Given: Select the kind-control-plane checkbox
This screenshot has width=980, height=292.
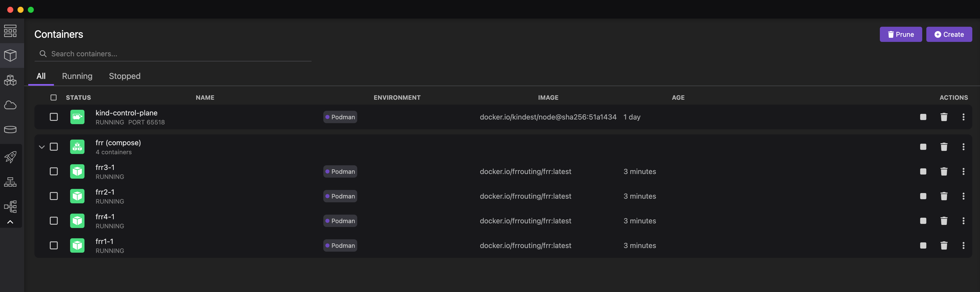Looking at the screenshot, I should [54, 117].
